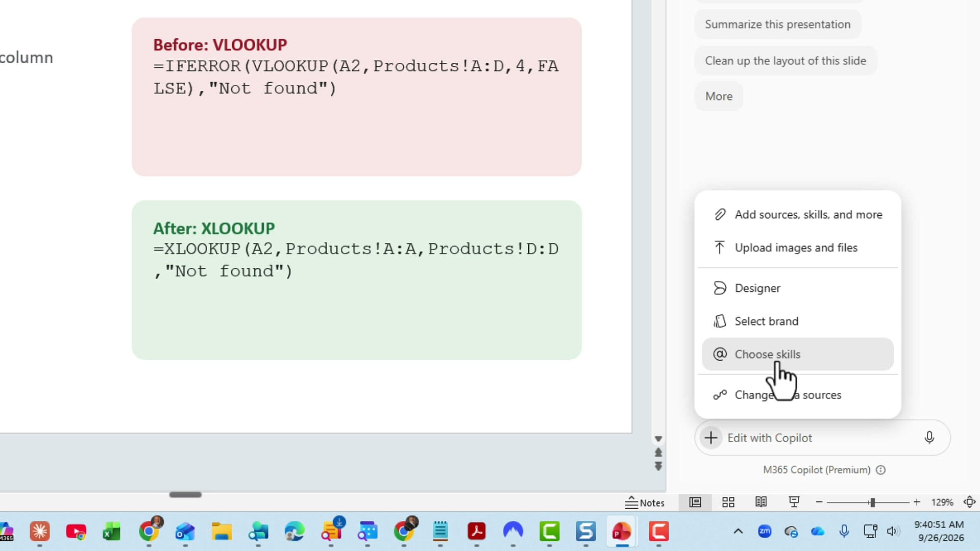Viewport: 980px width, 551px height.
Task: Open Outlook from the taskbar
Action: pyautogui.click(x=185, y=532)
